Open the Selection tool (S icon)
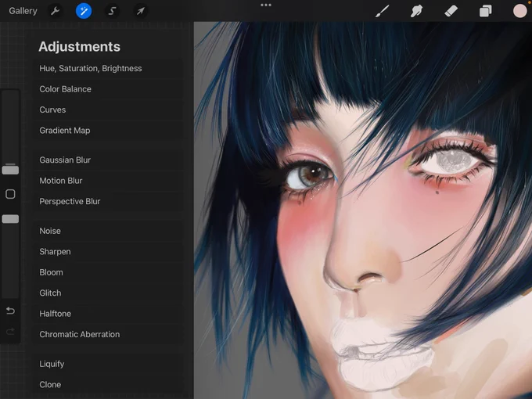 point(112,11)
